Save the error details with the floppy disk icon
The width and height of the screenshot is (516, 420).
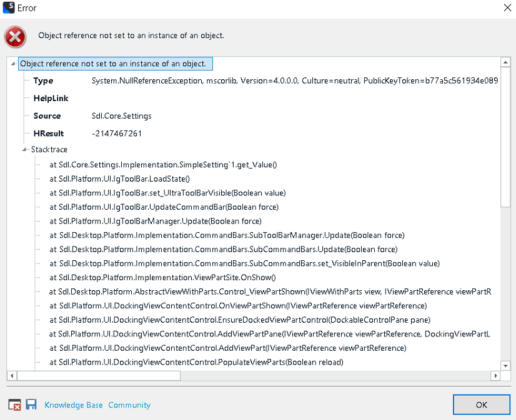30,404
